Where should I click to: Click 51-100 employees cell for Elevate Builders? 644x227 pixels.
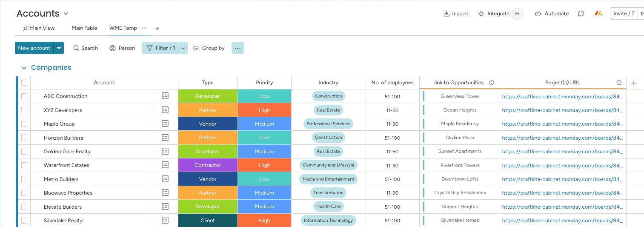point(392,207)
